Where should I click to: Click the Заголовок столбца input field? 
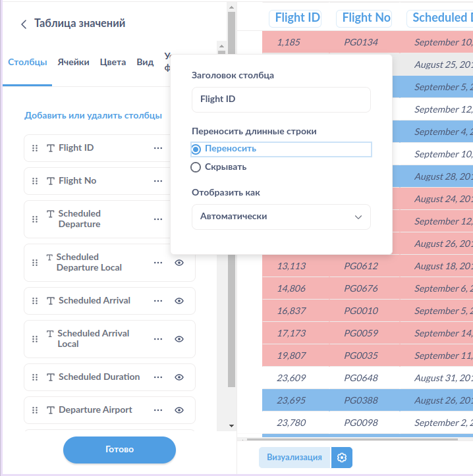point(281,99)
